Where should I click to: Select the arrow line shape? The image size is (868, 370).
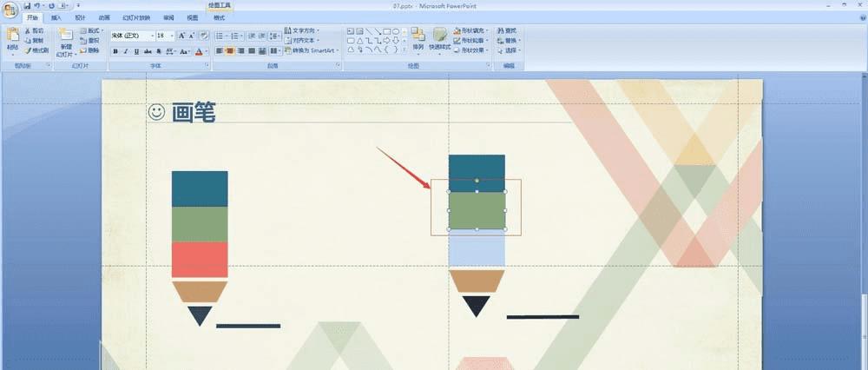point(378,31)
